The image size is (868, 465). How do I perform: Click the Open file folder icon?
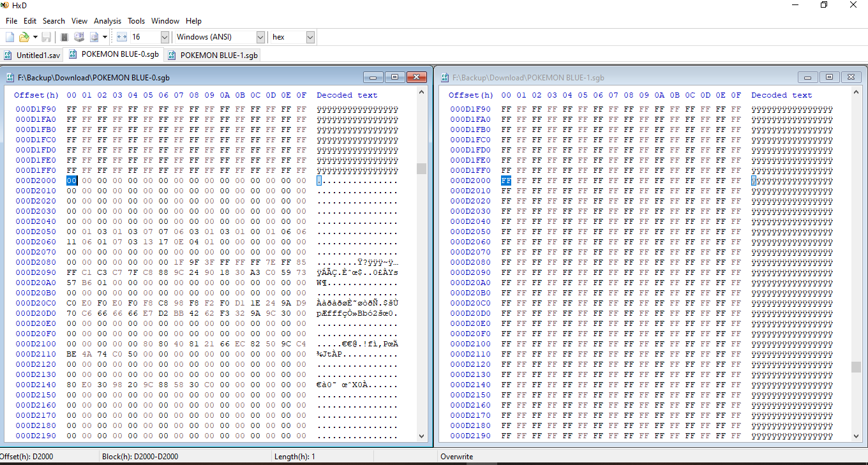pyautogui.click(x=24, y=37)
